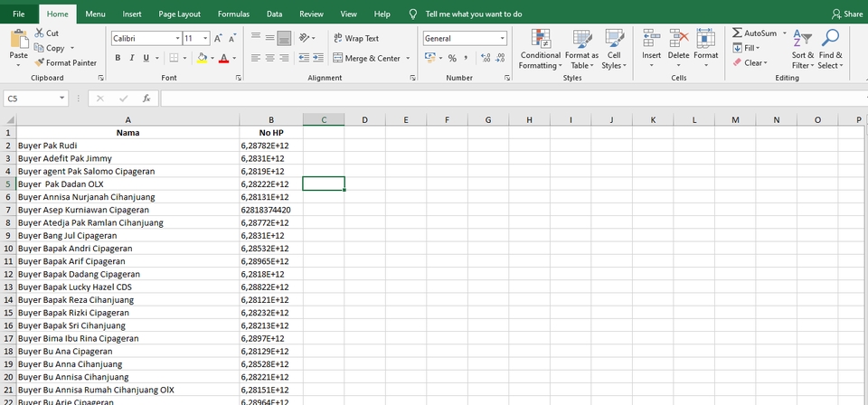The height and width of the screenshot is (405, 868).
Task: Apply Comma Style format
Action: (x=467, y=58)
